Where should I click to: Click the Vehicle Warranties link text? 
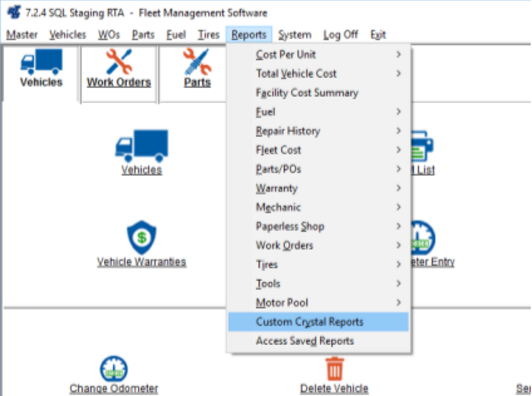(141, 262)
